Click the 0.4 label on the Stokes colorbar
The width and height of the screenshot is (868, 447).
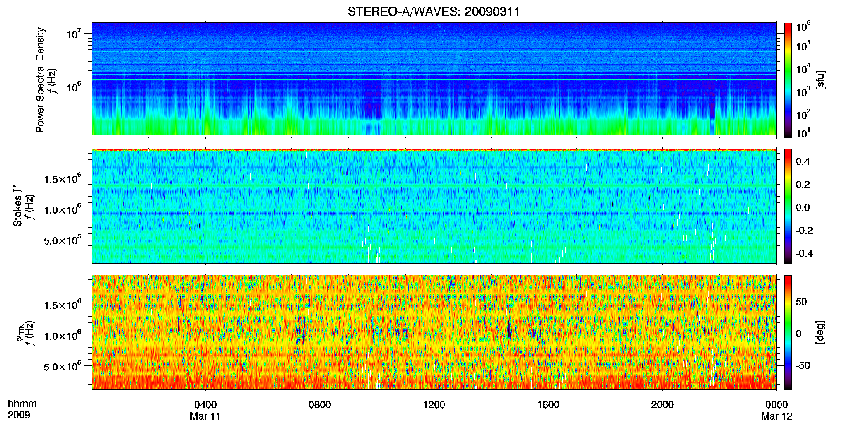point(803,162)
